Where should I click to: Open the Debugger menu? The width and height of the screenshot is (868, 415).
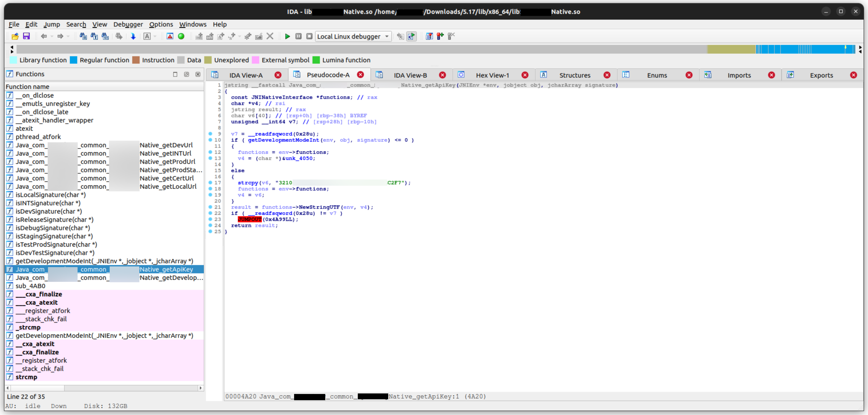tap(128, 24)
